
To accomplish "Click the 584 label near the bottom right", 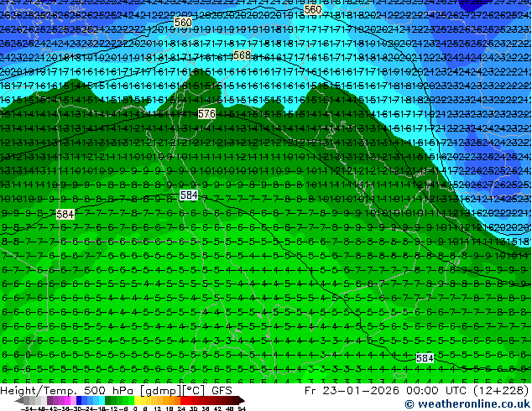I will (x=425, y=358).
